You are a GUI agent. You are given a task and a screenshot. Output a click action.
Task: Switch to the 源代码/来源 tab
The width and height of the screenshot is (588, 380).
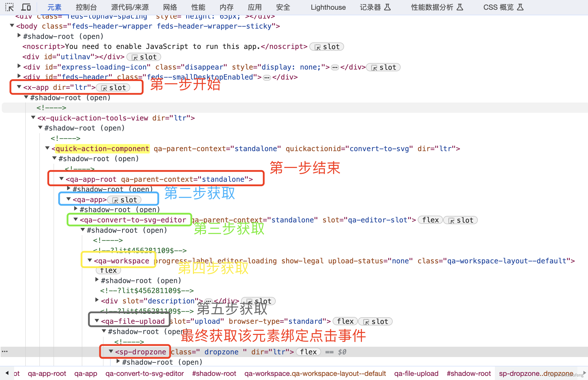130,7
